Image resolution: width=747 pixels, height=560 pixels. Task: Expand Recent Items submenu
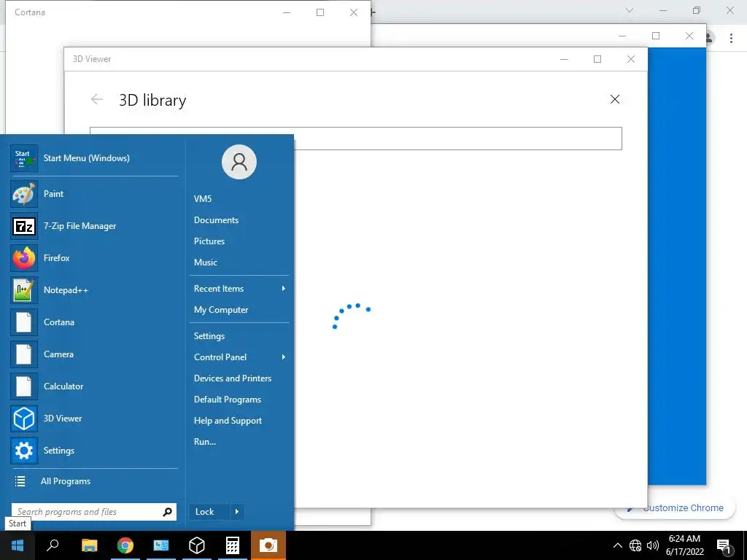click(284, 289)
